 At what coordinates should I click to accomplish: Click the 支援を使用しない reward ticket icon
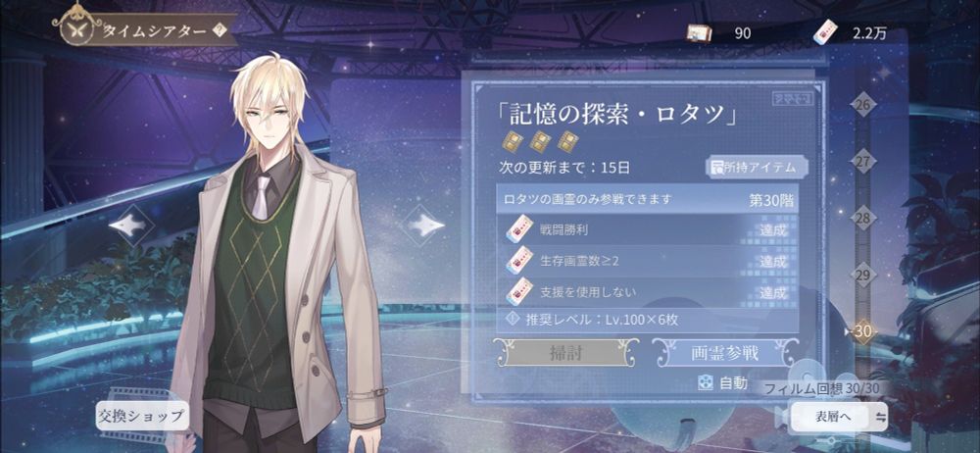(519, 292)
